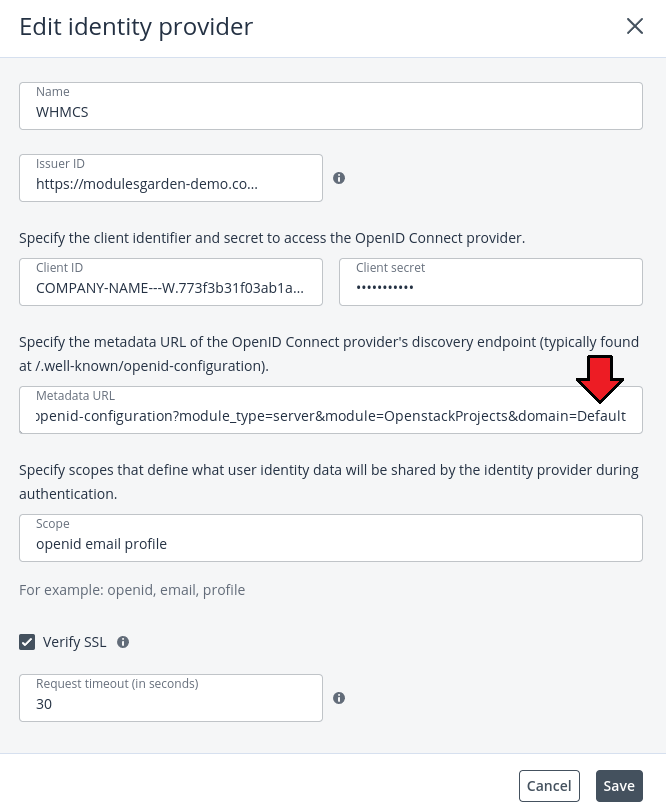Click the Client secret password field
Image resolution: width=666 pixels, height=812 pixels.
490,288
